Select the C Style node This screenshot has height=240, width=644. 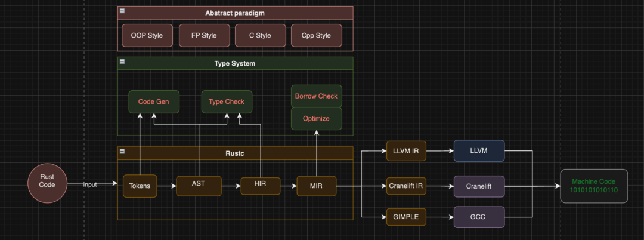tap(260, 35)
